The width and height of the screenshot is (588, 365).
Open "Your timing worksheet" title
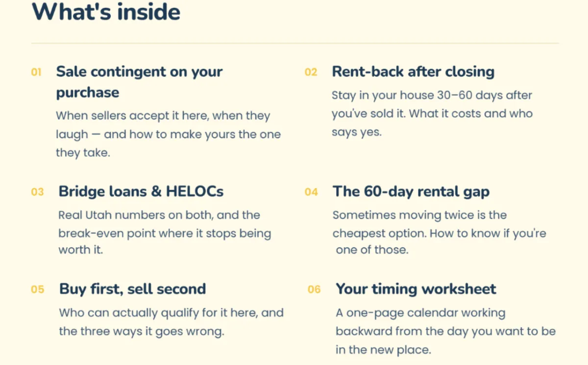[416, 289]
